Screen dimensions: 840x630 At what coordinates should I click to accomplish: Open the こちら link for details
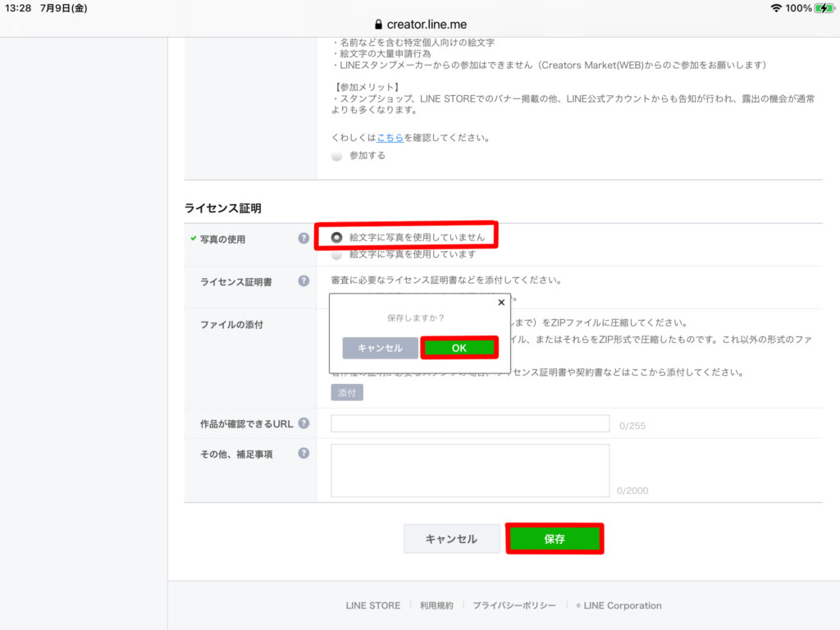point(390,138)
